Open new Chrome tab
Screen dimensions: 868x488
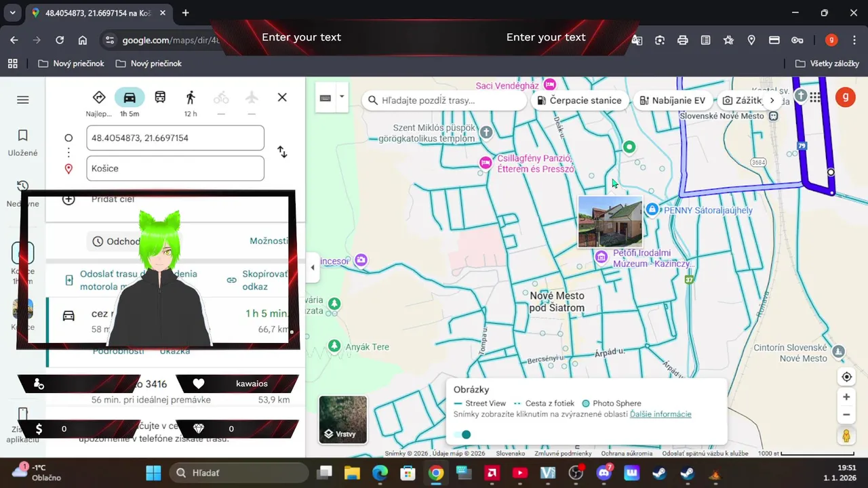pyautogui.click(x=186, y=13)
